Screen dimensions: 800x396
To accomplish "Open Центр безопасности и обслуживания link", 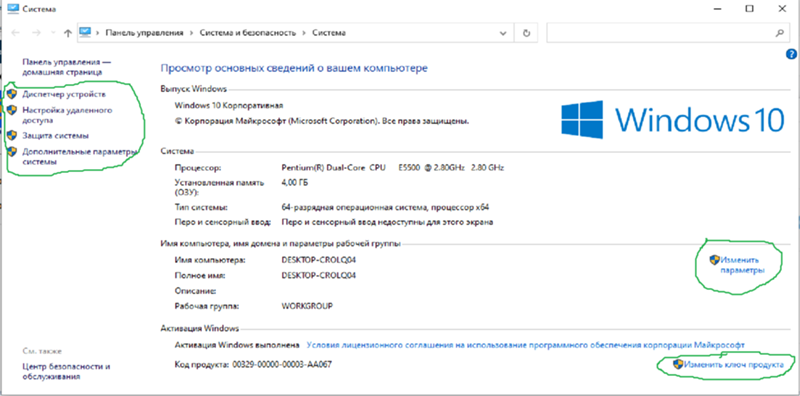I will [66, 372].
